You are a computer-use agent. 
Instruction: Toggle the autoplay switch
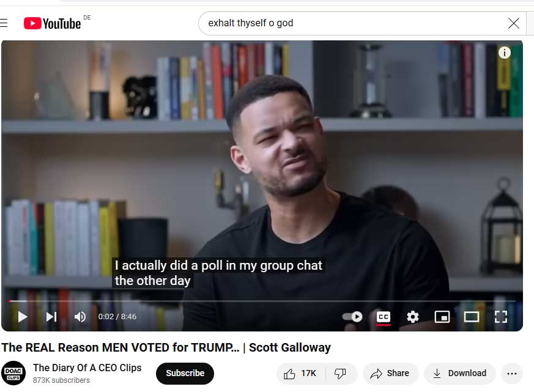pyautogui.click(x=352, y=317)
